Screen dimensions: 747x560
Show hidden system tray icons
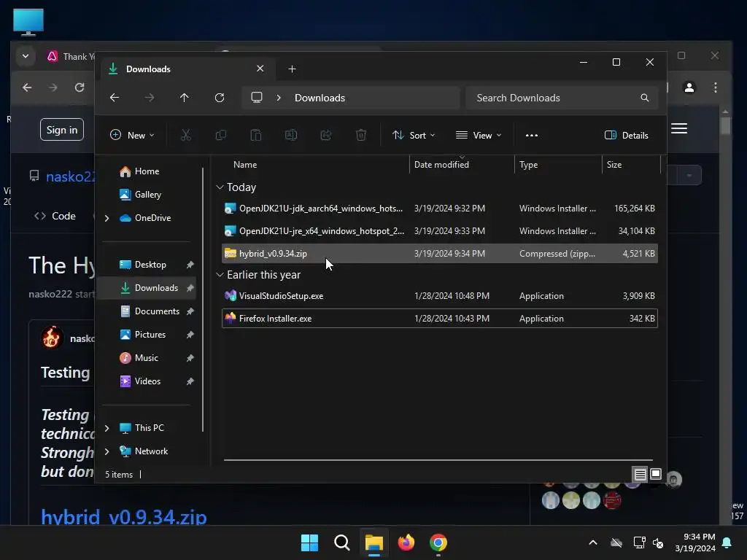593,542
